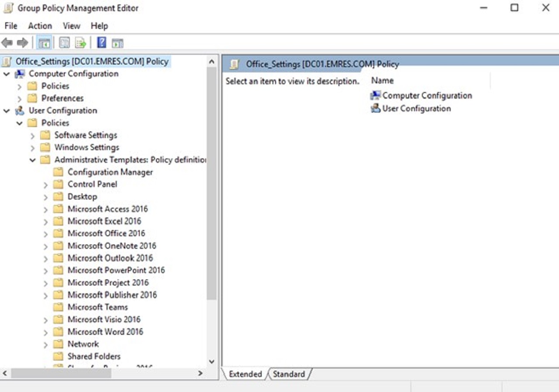Open Computer Configuration label in right pane
Viewport: 559px width, 392px height.
click(427, 96)
